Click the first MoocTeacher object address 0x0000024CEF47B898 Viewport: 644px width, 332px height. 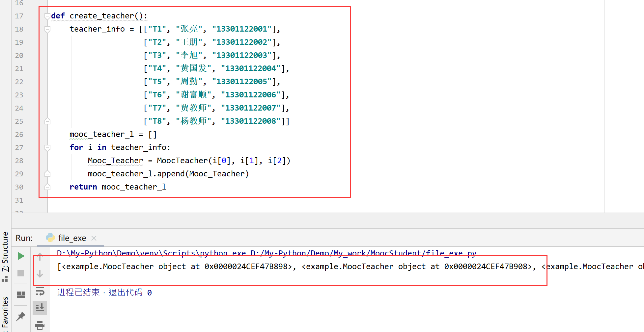point(246,267)
